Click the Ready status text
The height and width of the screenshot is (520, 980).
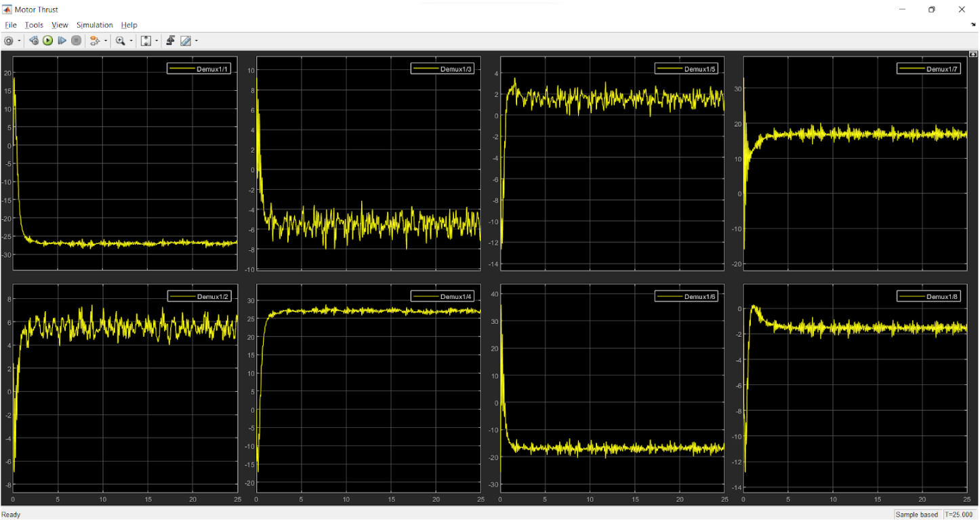[11, 515]
